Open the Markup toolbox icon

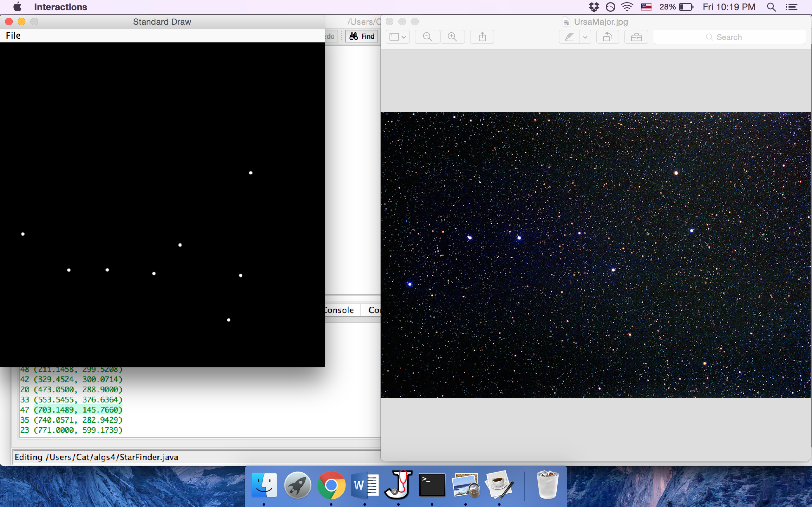pos(636,37)
